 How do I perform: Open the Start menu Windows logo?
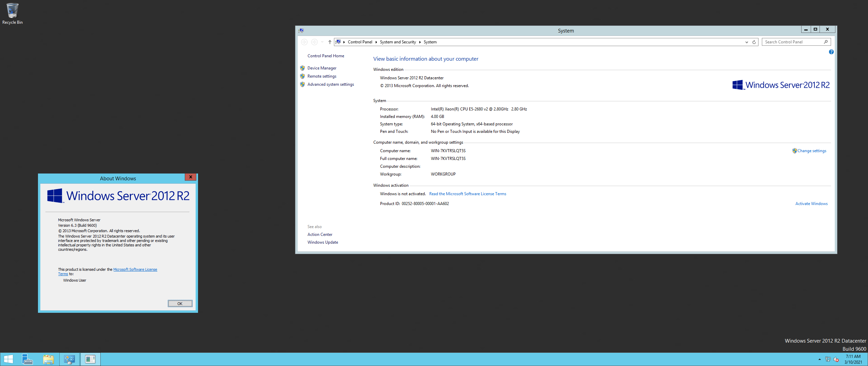click(x=8, y=359)
